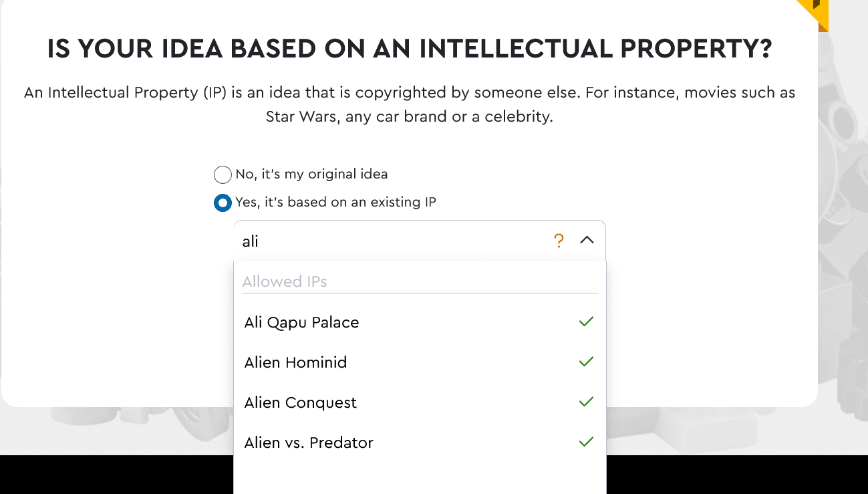Screen dimensions: 868x494
Task: Click the "Allowed IPs" section header
Action: (285, 281)
